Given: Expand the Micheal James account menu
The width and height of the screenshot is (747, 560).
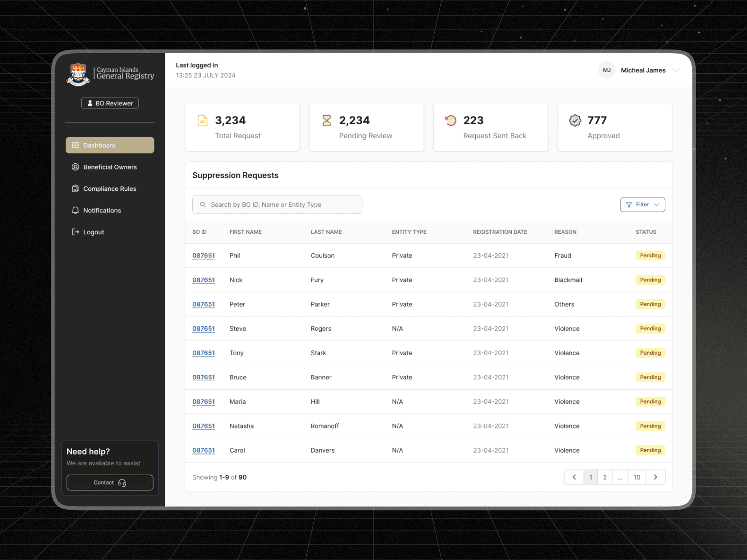Looking at the screenshot, I should (x=676, y=70).
